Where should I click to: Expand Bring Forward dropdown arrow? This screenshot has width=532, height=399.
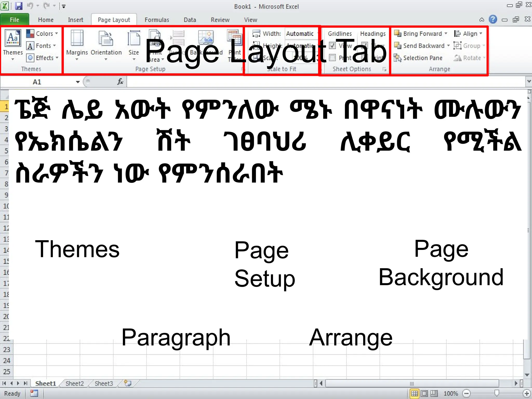tap(446, 34)
